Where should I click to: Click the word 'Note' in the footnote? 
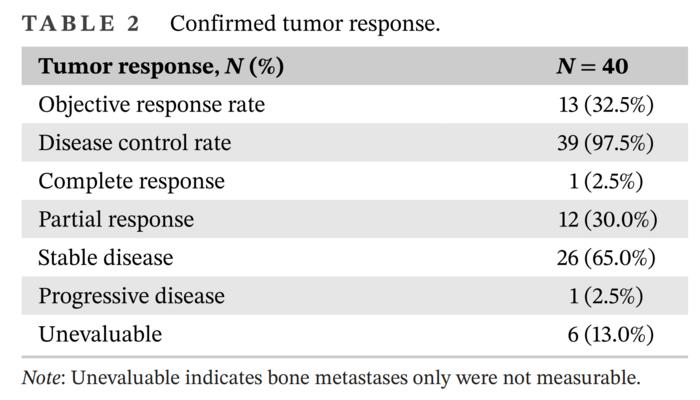point(42,378)
